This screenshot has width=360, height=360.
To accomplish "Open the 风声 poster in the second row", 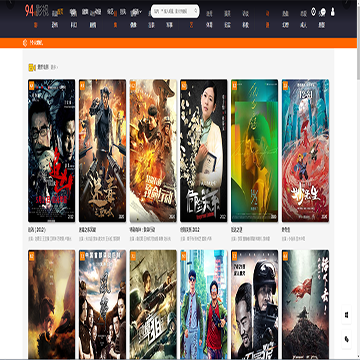I will point(102,304).
